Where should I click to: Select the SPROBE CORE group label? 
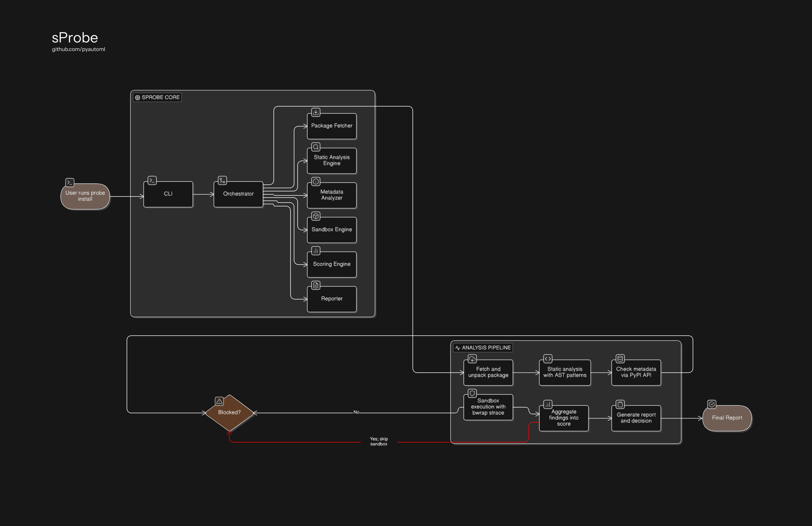click(x=158, y=97)
